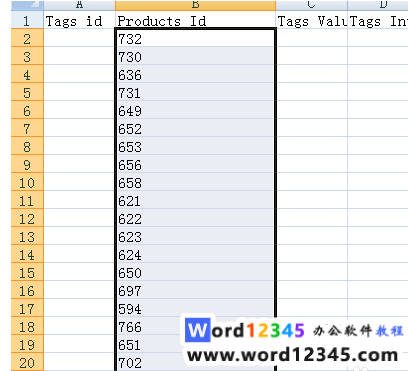Select row 8 header
The width and height of the screenshot is (408, 371).
(x=27, y=146)
